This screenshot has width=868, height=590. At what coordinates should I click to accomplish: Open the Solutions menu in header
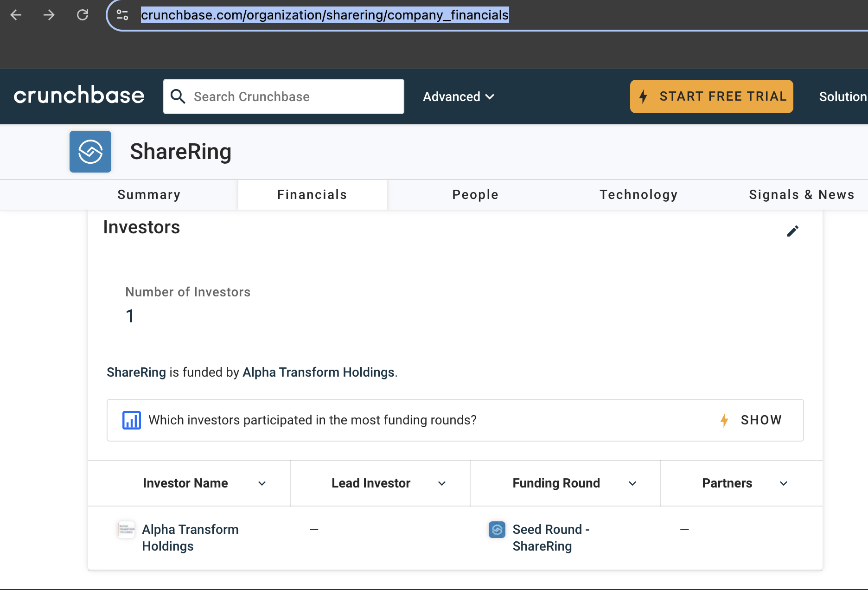[843, 96]
